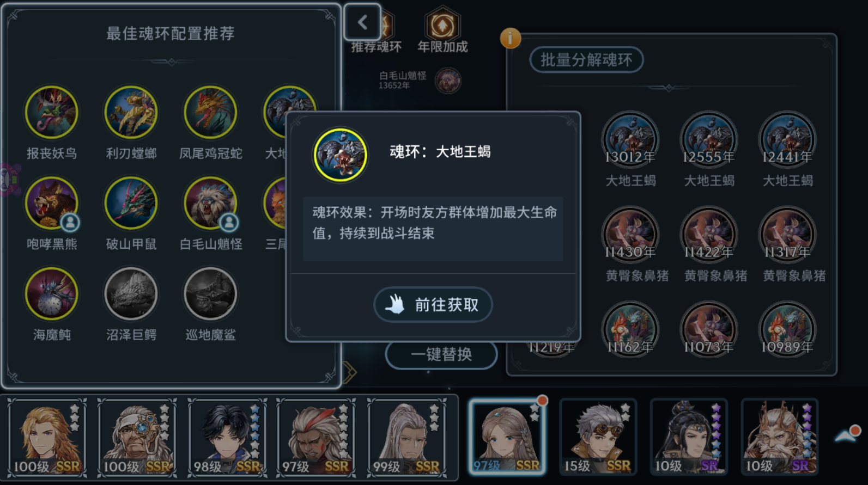Click the 一键替换 button
This screenshot has width=868, height=485.
pos(441,354)
